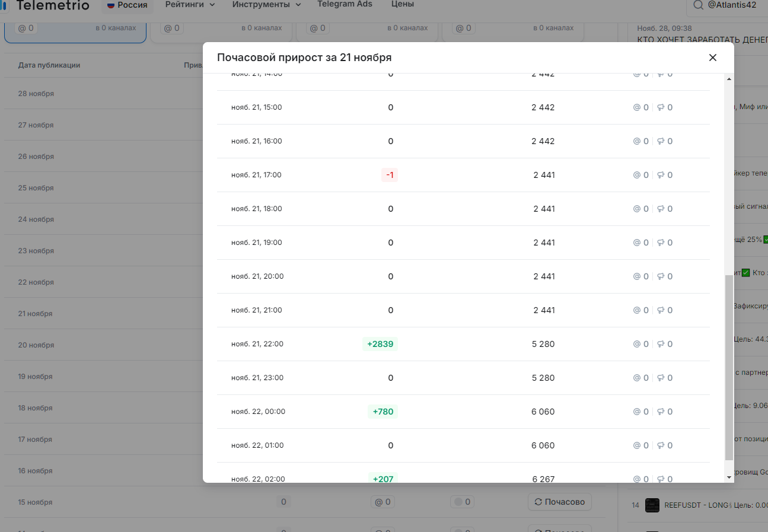This screenshot has height=532, width=768.
Task: Expand the Инструменты menu
Action: tap(266, 4)
